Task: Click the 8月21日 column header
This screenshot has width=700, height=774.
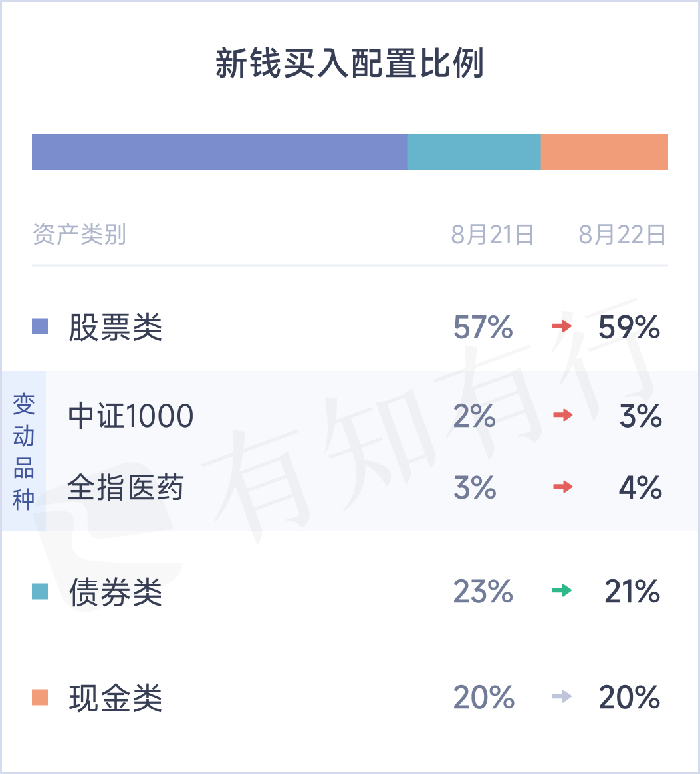Action: [x=493, y=235]
